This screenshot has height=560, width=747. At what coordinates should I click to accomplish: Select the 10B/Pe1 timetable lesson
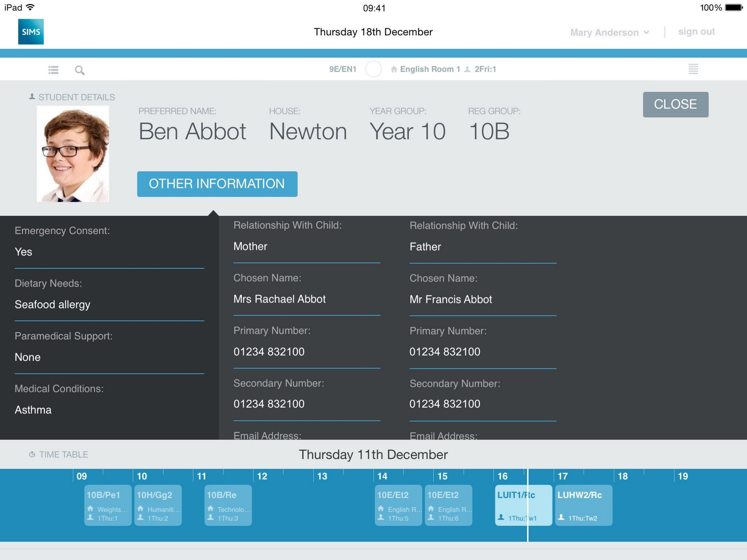tap(108, 505)
